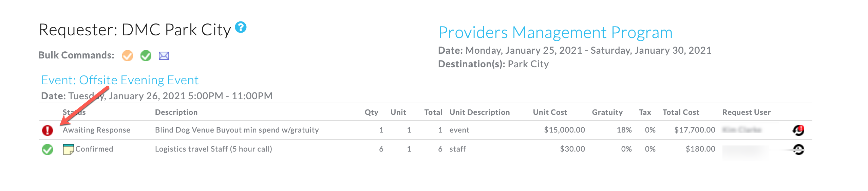Select Logistics travel Staff description
The height and width of the screenshot is (191, 868).
213,149
